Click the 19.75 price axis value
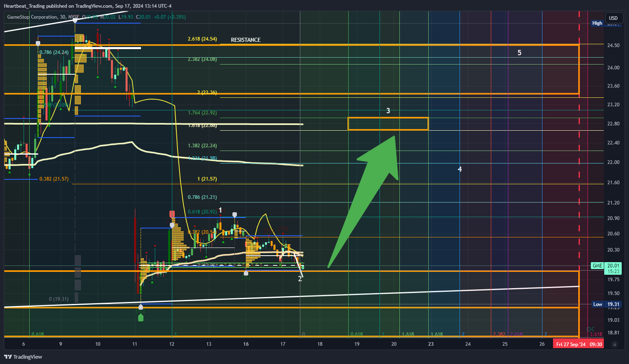The height and width of the screenshot is (364, 629). point(613,280)
